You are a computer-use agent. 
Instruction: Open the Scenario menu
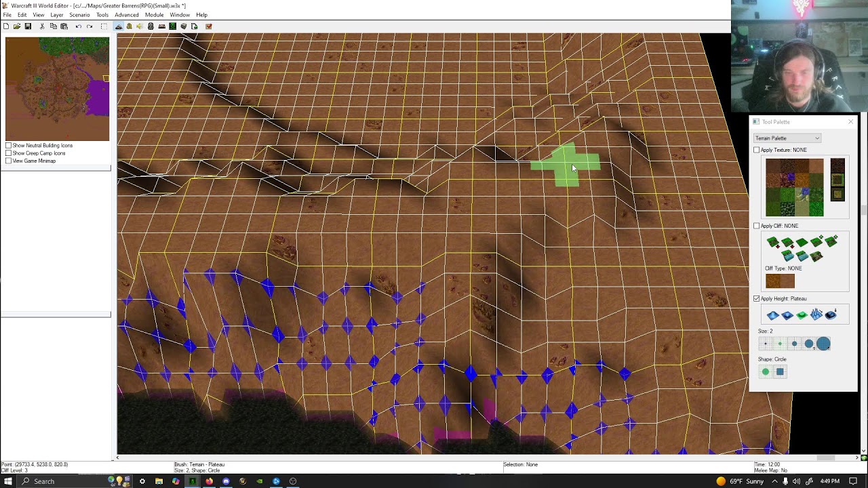point(79,15)
